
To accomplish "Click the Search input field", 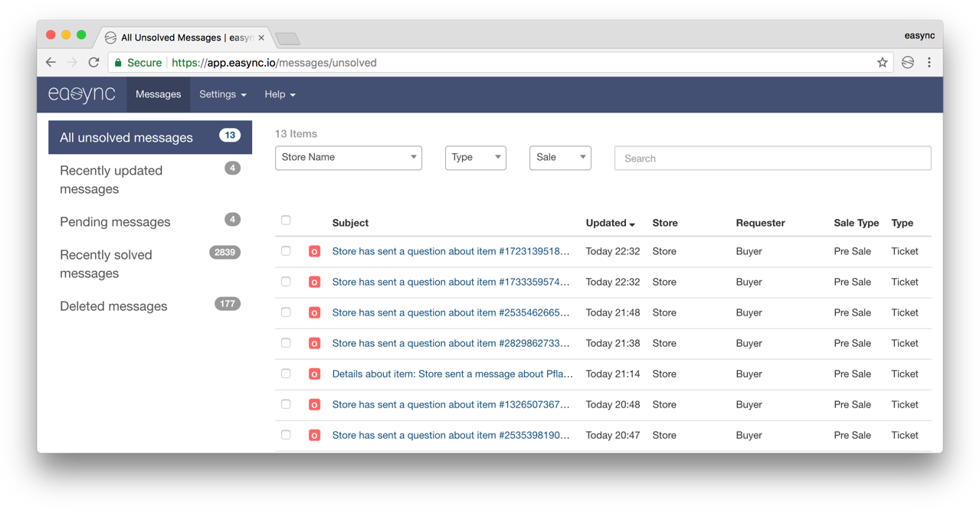I will click(772, 158).
